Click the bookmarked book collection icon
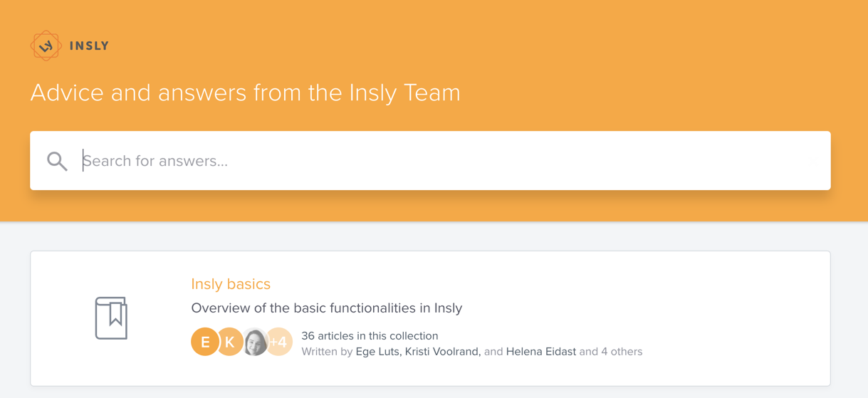This screenshot has height=398, width=868. 111,318
